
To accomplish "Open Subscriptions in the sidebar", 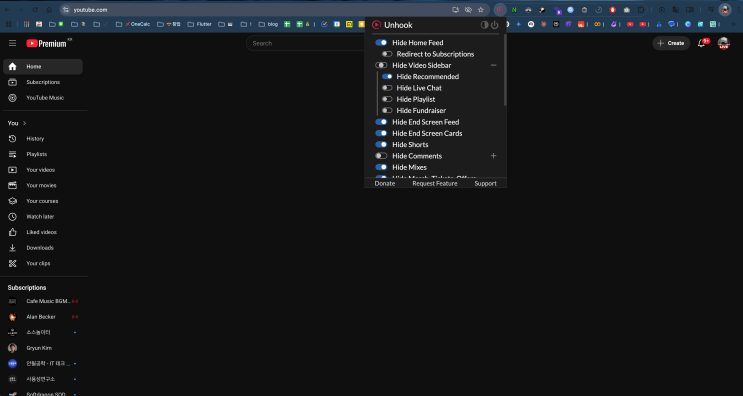I will click(x=43, y=82).
